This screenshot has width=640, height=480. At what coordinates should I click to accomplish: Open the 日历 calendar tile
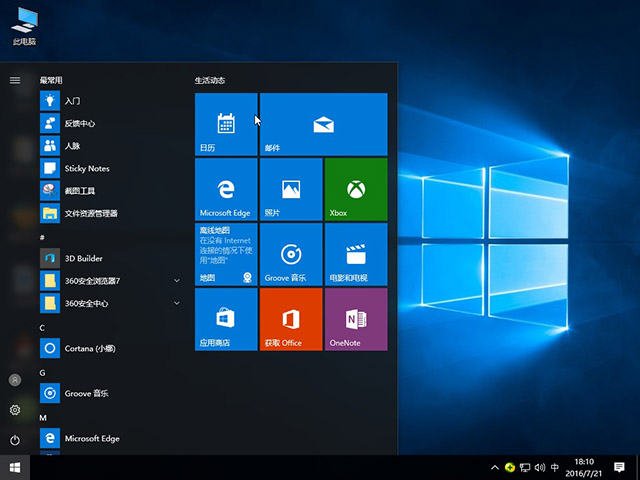pyautogui.click(x=226, y=124)
